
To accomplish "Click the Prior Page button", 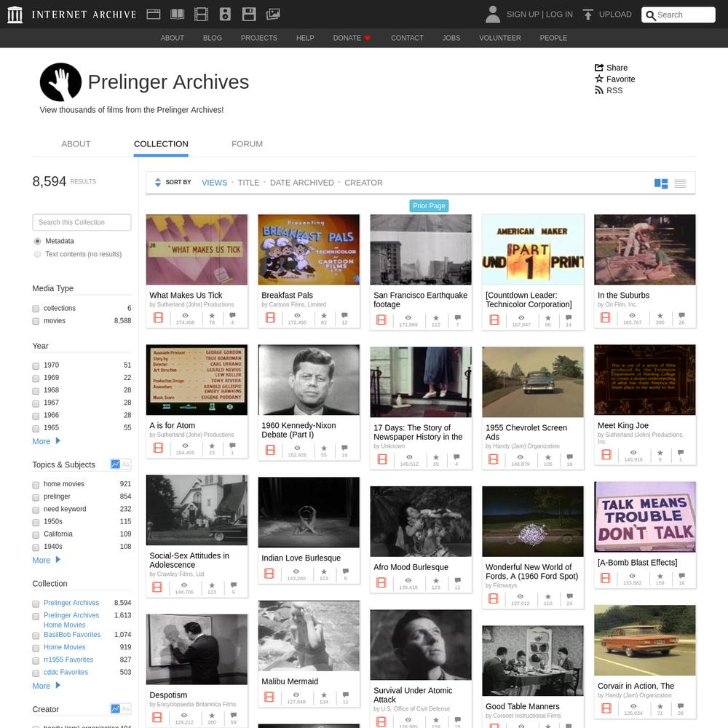I will [x=429, y=206].
